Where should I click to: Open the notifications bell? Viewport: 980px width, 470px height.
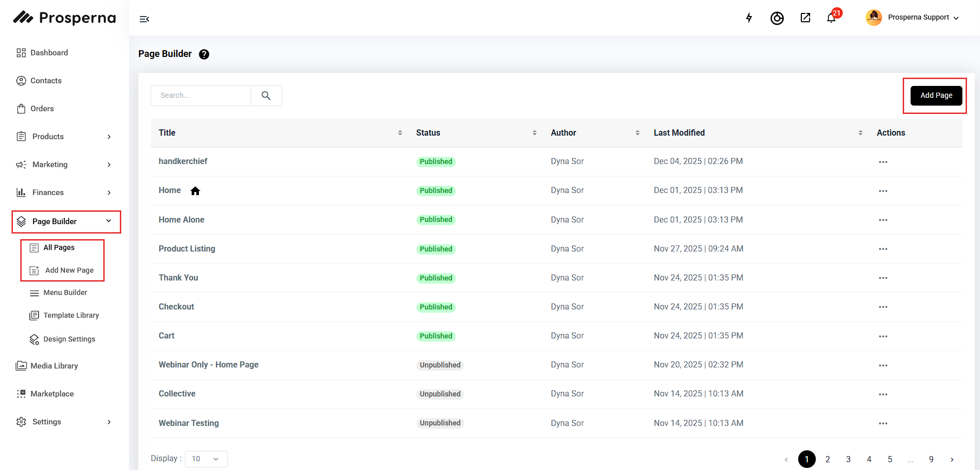pyautogui.click(x=831, y=18)
